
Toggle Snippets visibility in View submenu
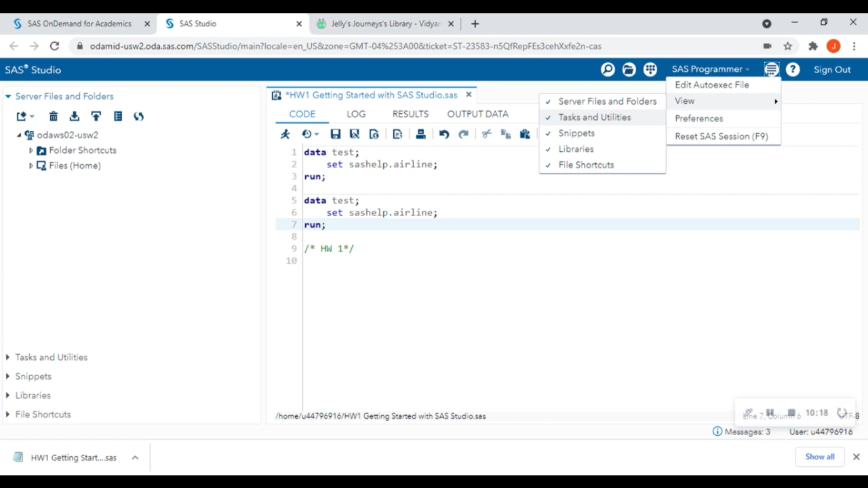(x=602, y=134)
